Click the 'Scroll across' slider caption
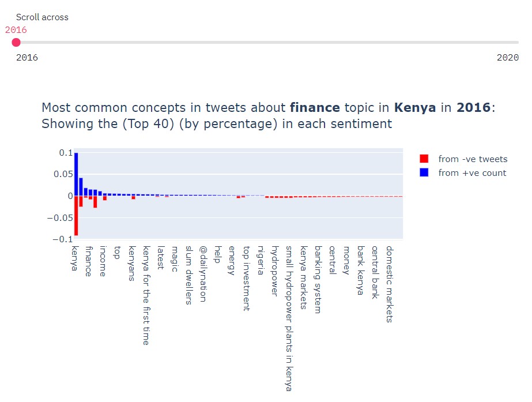The width and height of the screenshot is (532, 402). [x=42, y=17]
